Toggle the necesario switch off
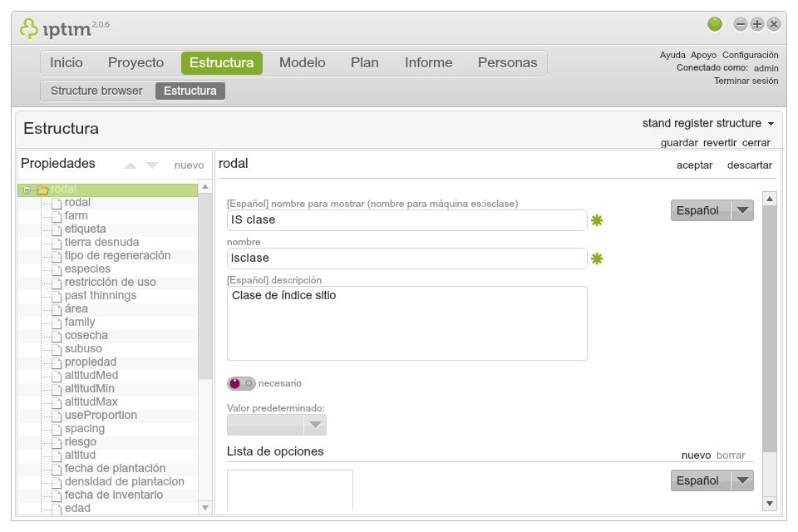 tap(238, 383)
